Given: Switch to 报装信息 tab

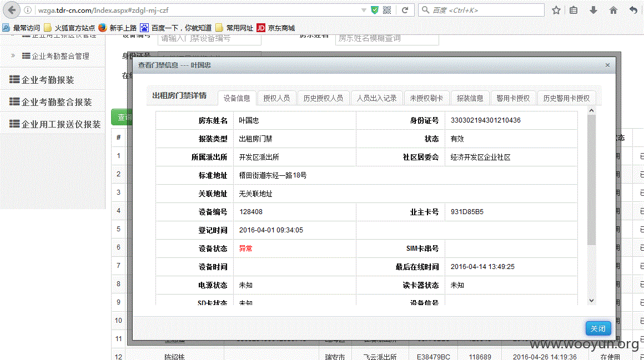Looking at the screenshot, I should [x=470, y=98].
